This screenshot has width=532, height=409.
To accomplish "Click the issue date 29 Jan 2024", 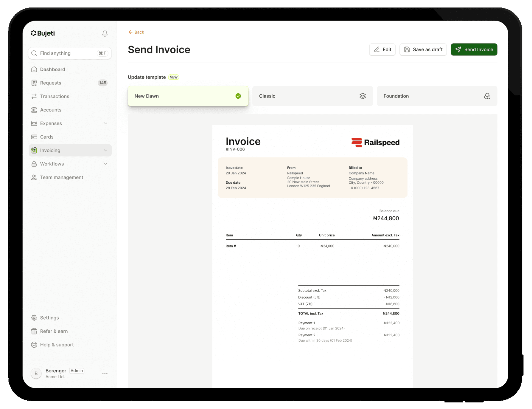I will coord(236,173).
